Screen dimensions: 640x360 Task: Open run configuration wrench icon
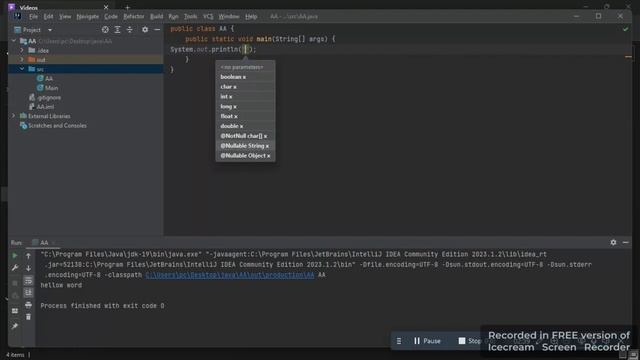point(15,268)
